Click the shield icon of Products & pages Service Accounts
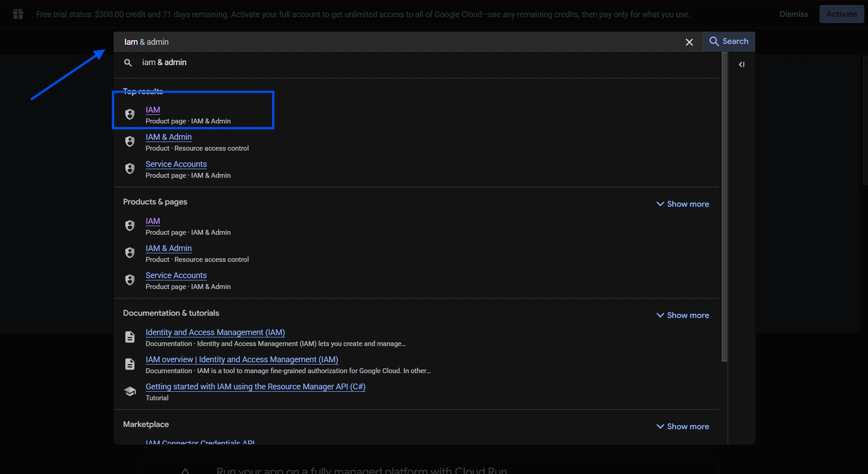This screenshot has width=868, height=474. (x=130, y=280)
